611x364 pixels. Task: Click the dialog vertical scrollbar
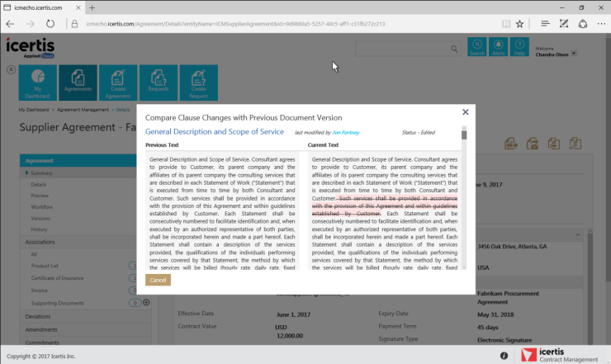(x=464, y=198)
